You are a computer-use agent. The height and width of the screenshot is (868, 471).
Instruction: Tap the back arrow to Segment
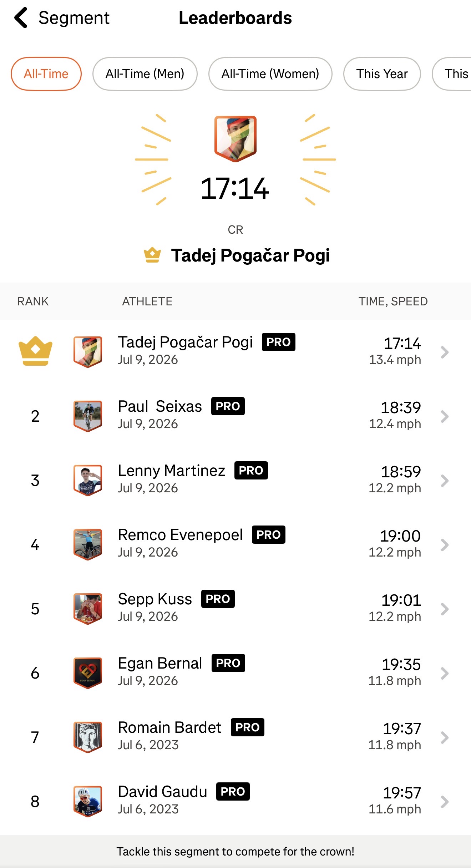(21, 18)
